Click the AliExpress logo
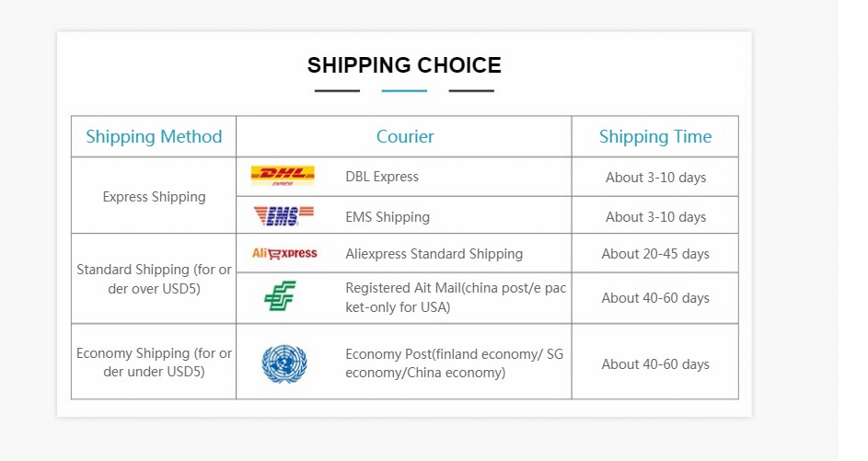 (284, 253)
